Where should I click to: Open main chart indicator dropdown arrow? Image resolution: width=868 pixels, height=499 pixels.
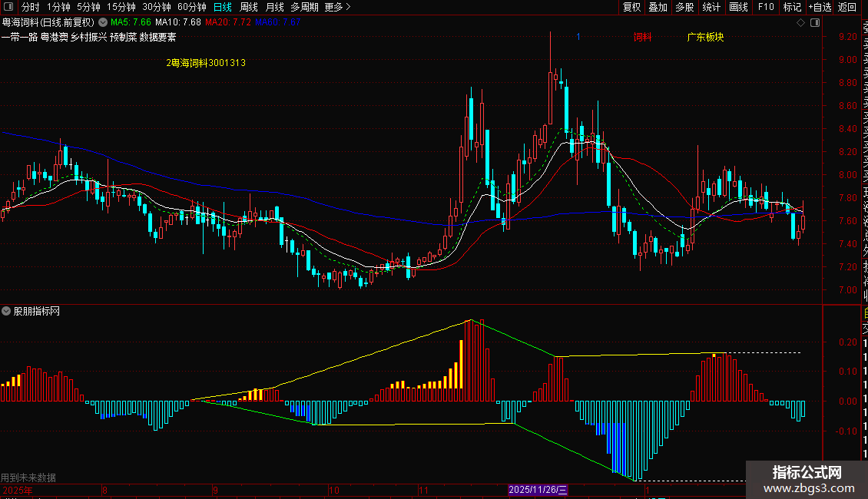103,22
